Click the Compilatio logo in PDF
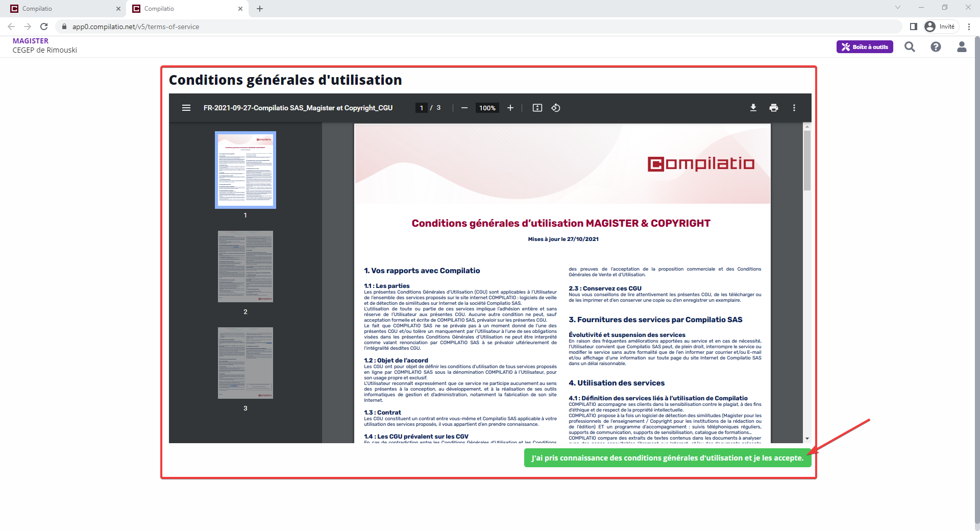The image size is (980, 531). (x=701, y=164)
